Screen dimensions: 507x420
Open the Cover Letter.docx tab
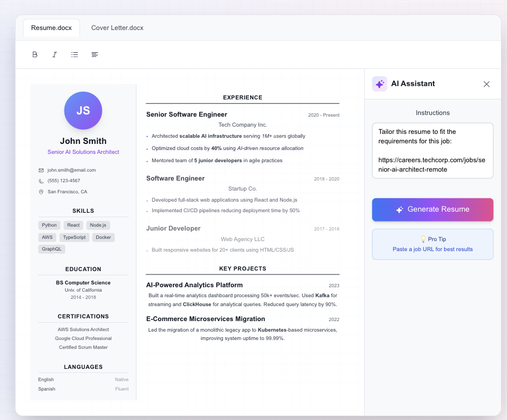click(x=117, y=28)
